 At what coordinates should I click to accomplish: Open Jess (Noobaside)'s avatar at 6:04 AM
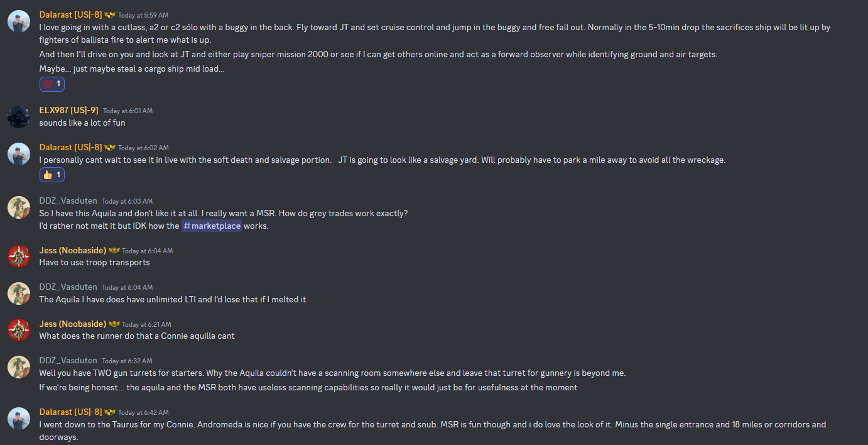tap(19, 256)
